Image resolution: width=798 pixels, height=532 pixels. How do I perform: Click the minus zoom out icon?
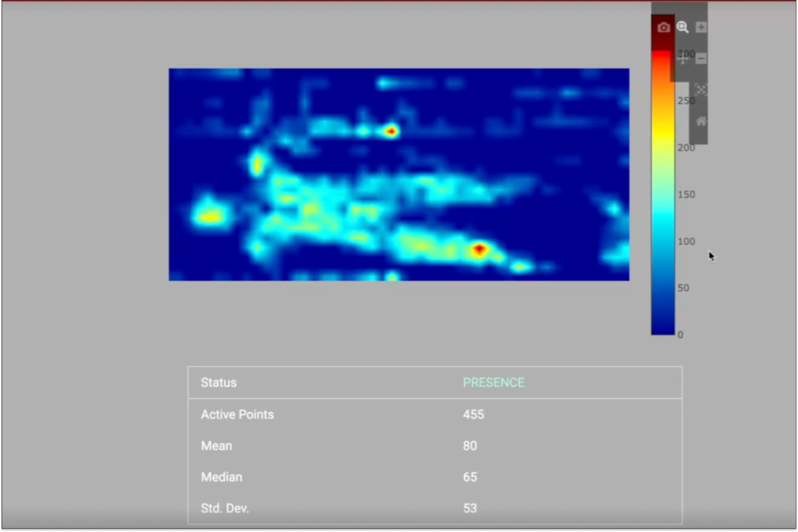(x=701, y=59)
